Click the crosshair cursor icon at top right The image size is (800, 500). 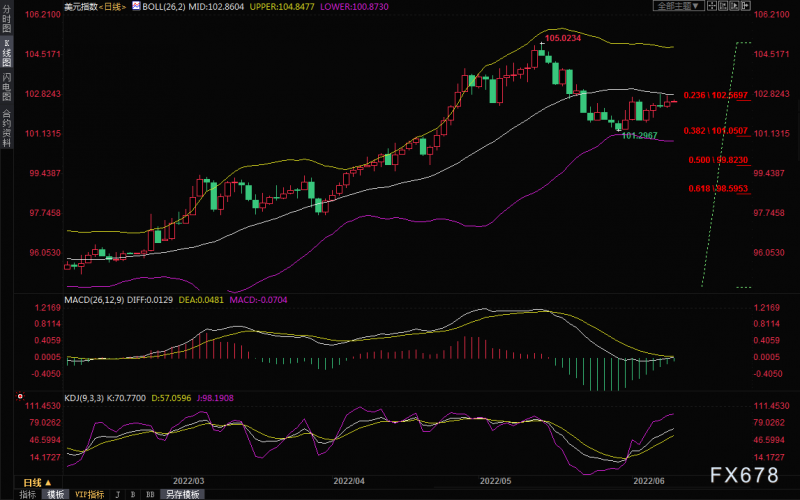point(711,6)
